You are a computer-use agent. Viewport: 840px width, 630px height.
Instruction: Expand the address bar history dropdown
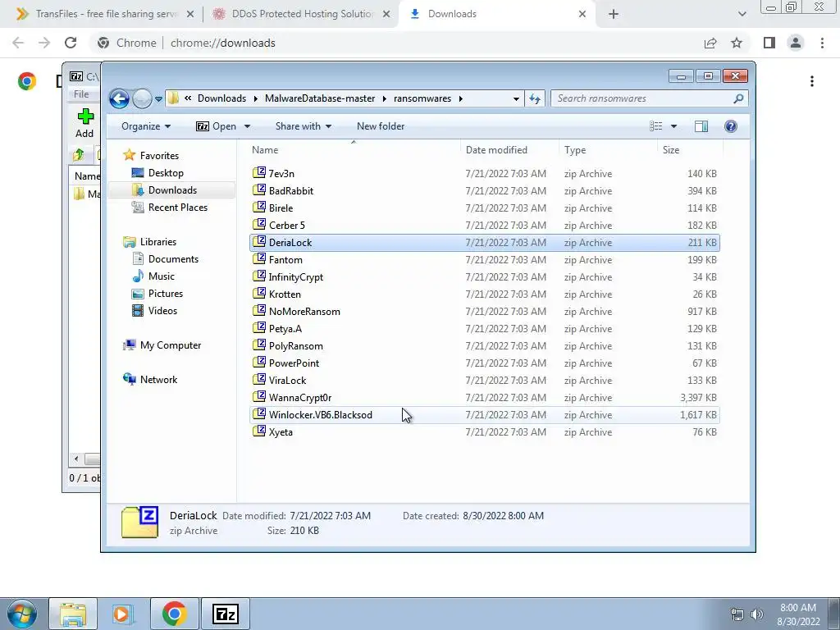tap(516, 98)
